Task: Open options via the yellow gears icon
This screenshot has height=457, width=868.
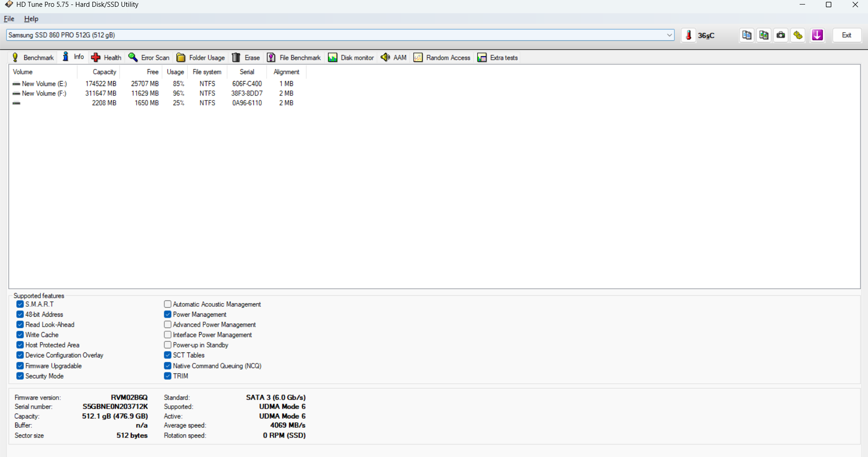Action: tap(798, 35)
